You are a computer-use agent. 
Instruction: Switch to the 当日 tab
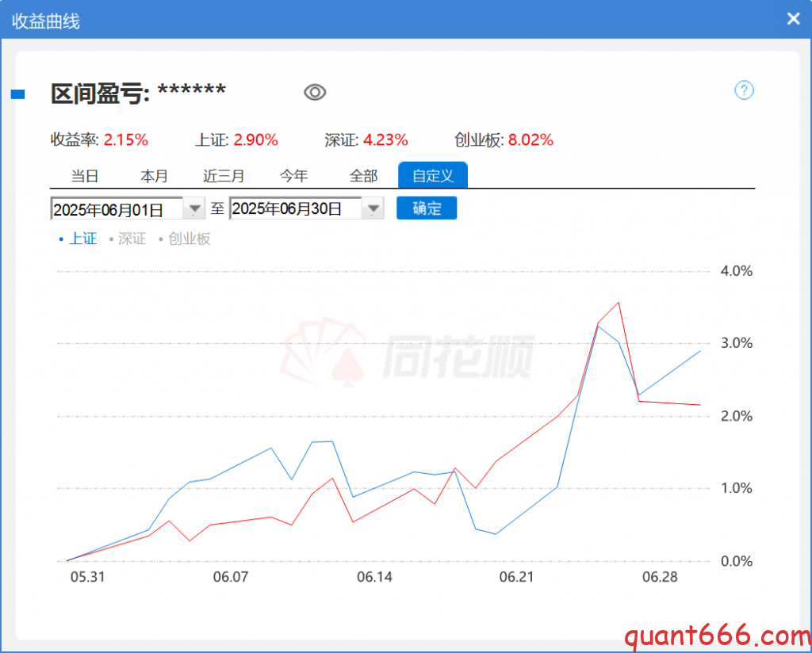tap(85, 176)
